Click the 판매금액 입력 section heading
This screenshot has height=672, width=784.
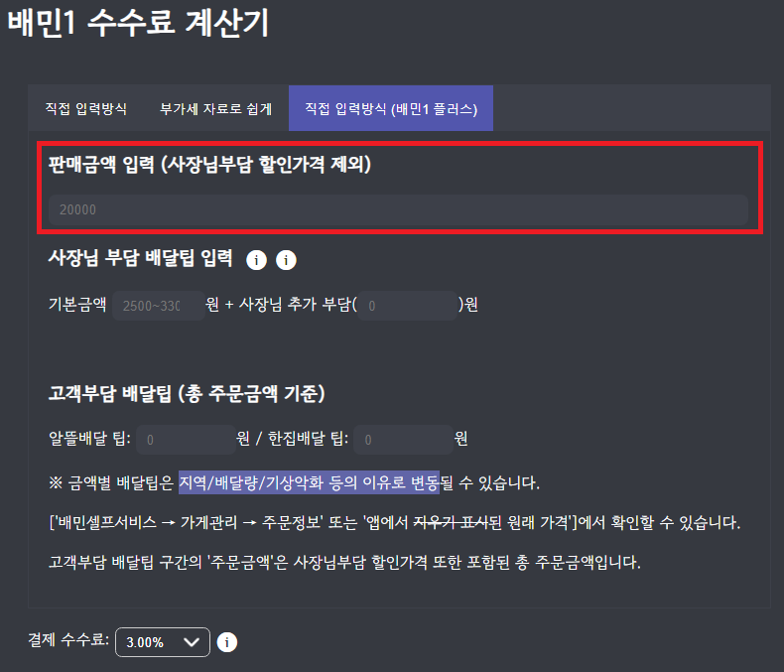click(x=209, y=164)
